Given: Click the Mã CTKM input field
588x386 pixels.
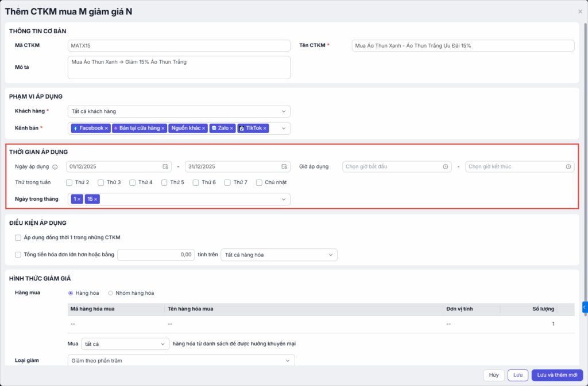Looking at the screenshot, I should coord(179,45).
